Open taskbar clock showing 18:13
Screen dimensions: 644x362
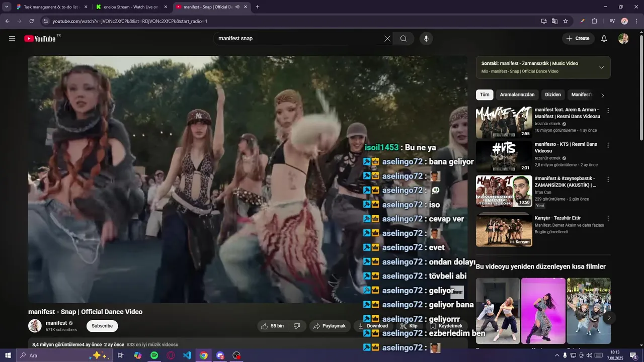[614, 355]
